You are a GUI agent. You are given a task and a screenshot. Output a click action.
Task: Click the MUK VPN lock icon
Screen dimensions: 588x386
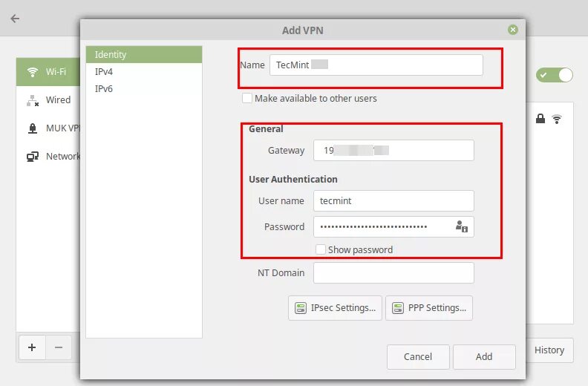coord(33,128)
